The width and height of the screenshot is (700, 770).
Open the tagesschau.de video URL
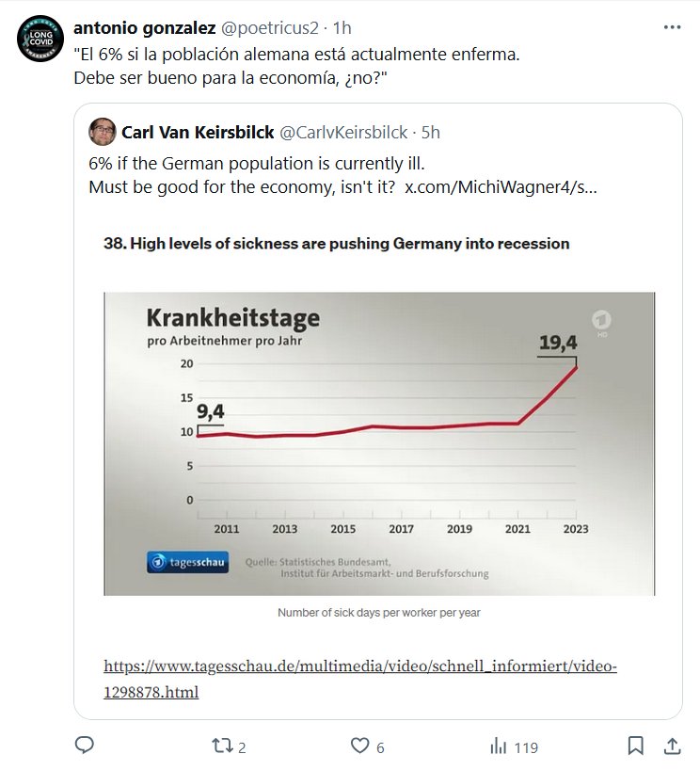[x=359, y=679]
